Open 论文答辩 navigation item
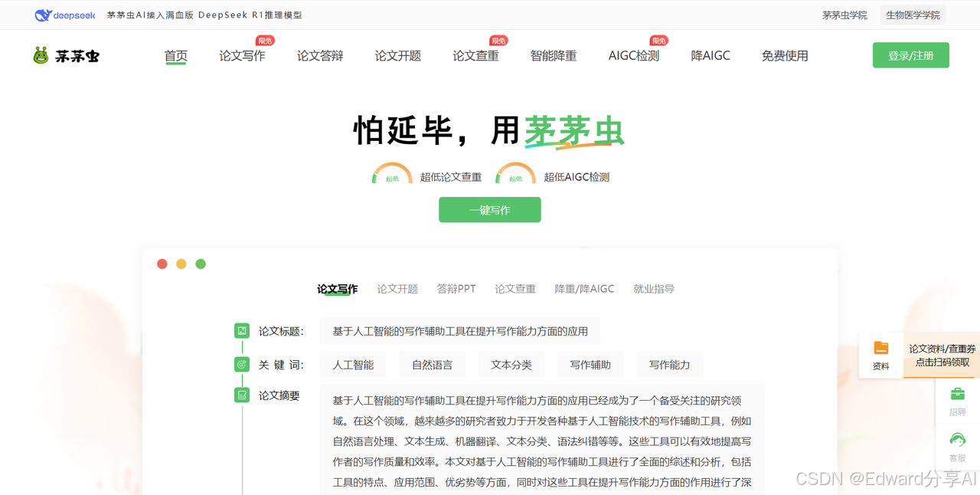Viewport: 980px width, 495px height. [320, 56]
